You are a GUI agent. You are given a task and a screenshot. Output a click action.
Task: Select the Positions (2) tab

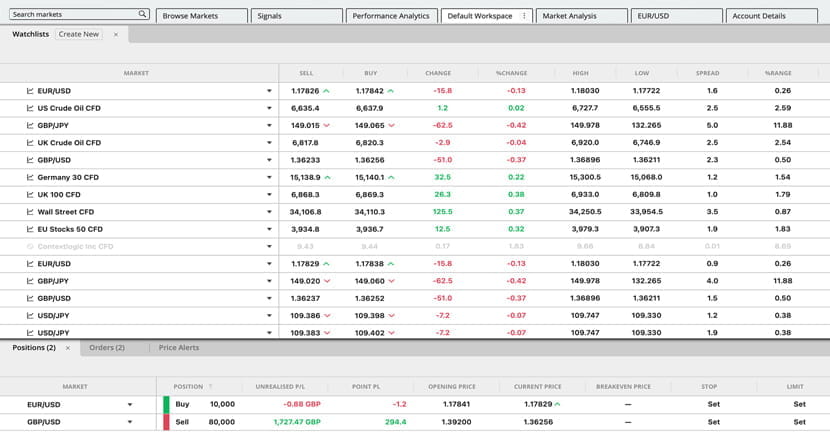[x=34, y=348]
